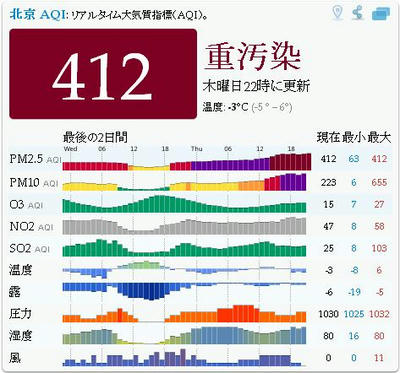Select the NO2 AQI row label

pyautogui.click(x=31, y=226)
